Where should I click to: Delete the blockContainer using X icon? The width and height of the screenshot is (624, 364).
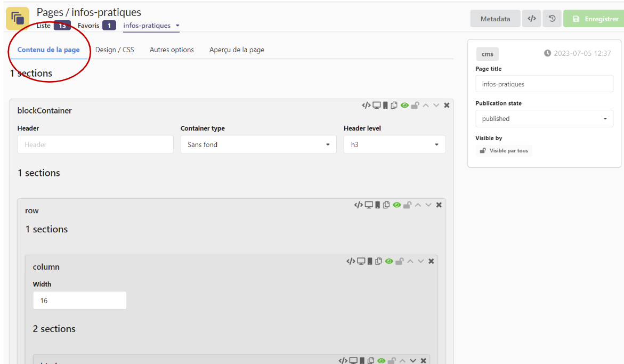447,106
